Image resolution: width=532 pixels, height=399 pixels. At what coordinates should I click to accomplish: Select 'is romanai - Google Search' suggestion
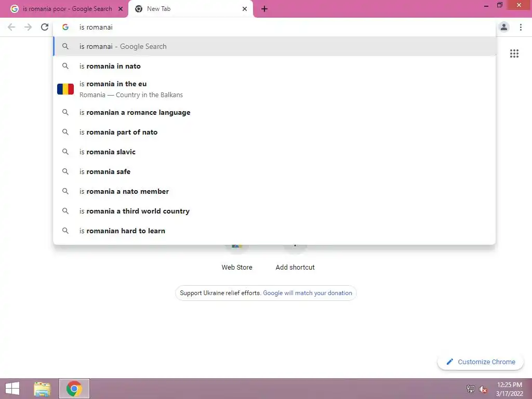coord(274,46)
